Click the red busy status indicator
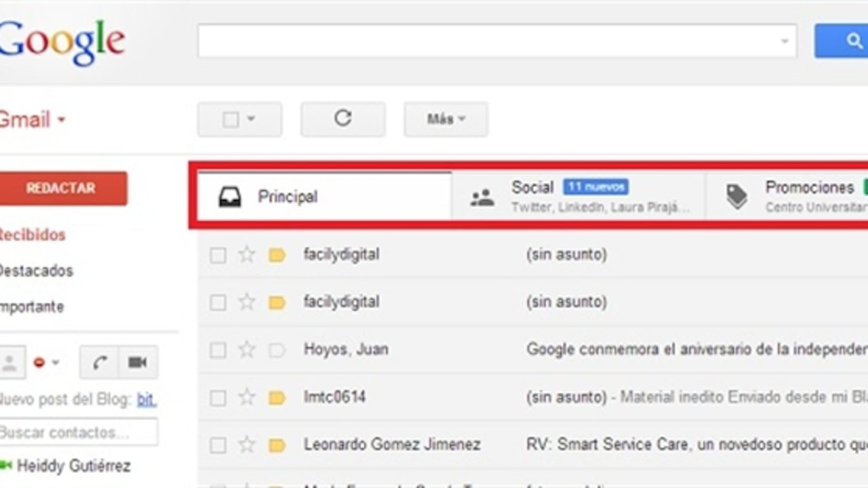This screenshot has height=488, width=868. click(39, 362)
